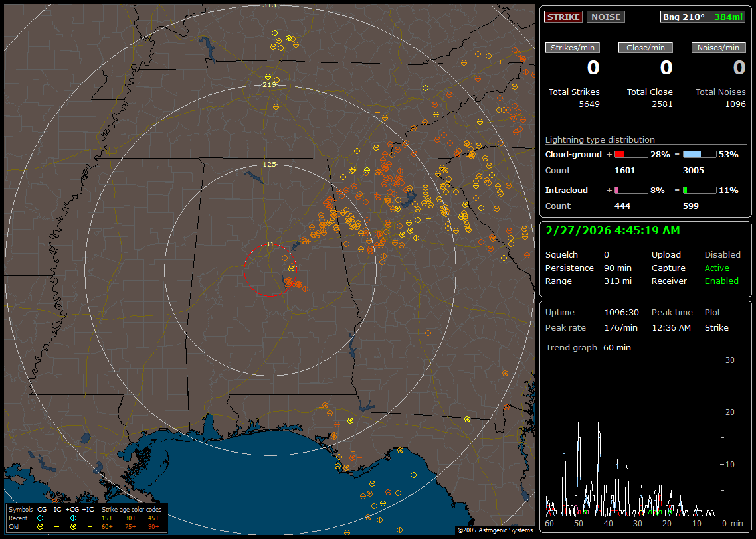The height and width of the screenshot is (539, 756).
Task: Toggle the STRIKE indicator
Action: [563, 17]
